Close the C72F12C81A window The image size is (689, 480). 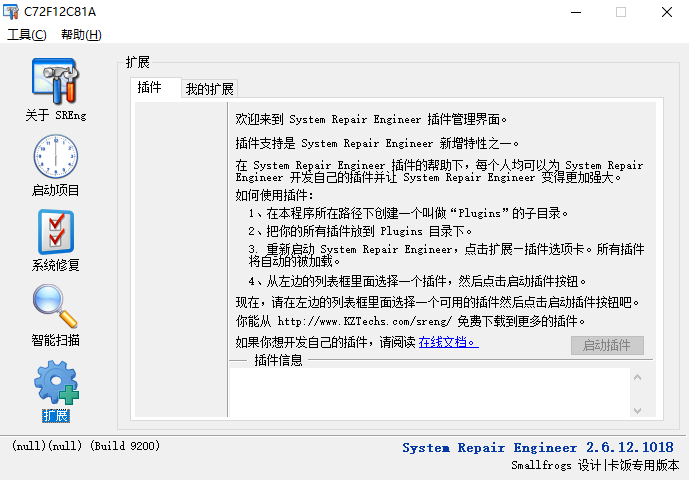point(667,12)
